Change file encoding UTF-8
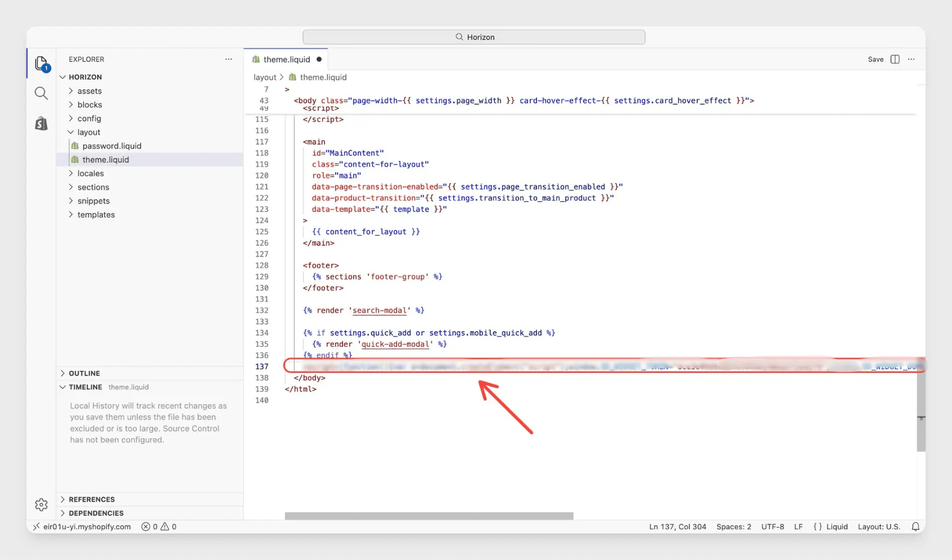Viewport: 952px width, 560px height. [x=773, y=527]
